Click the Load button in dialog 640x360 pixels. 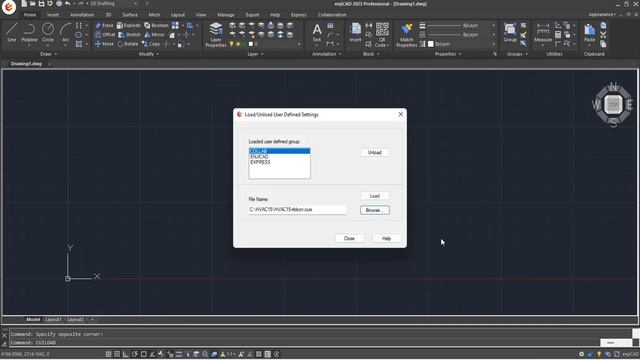375,196
